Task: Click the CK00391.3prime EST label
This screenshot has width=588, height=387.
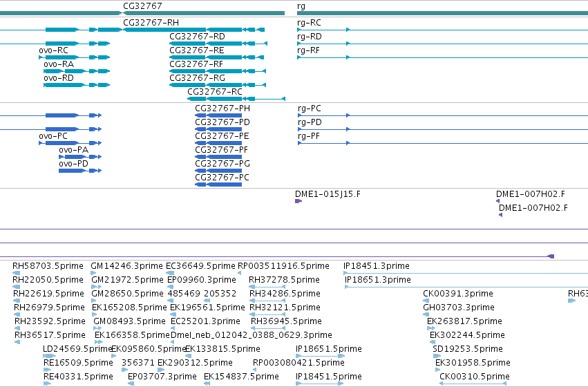Action: (458, 294)
